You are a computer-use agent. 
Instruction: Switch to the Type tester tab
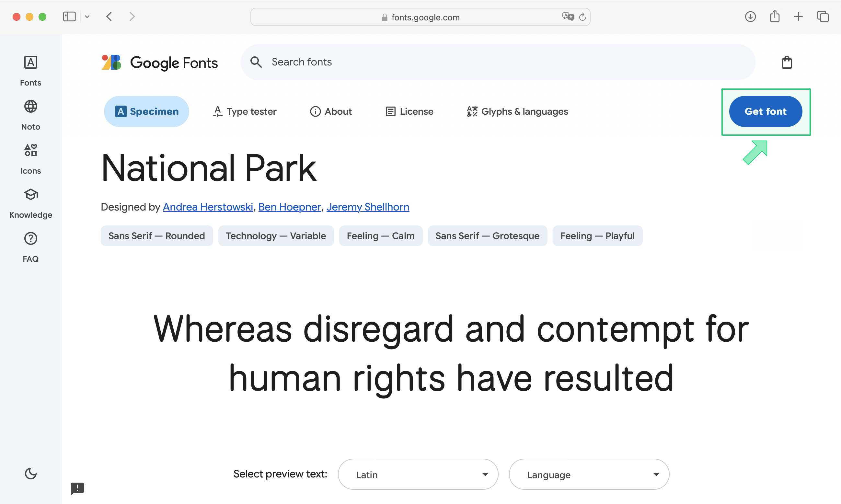click(x=245, y=111)
